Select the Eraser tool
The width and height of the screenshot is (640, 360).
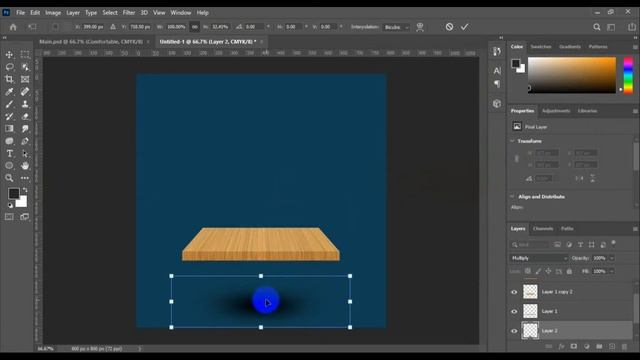(25, 116)
